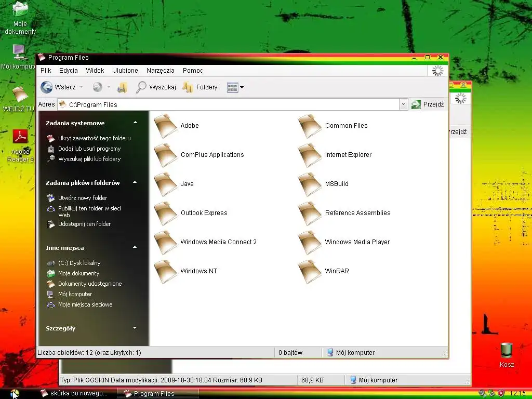The height and width of the screenshot is (399, 532).
Task: Select the Windows Media Connect 2 folder icon
Action: point(166,242)
